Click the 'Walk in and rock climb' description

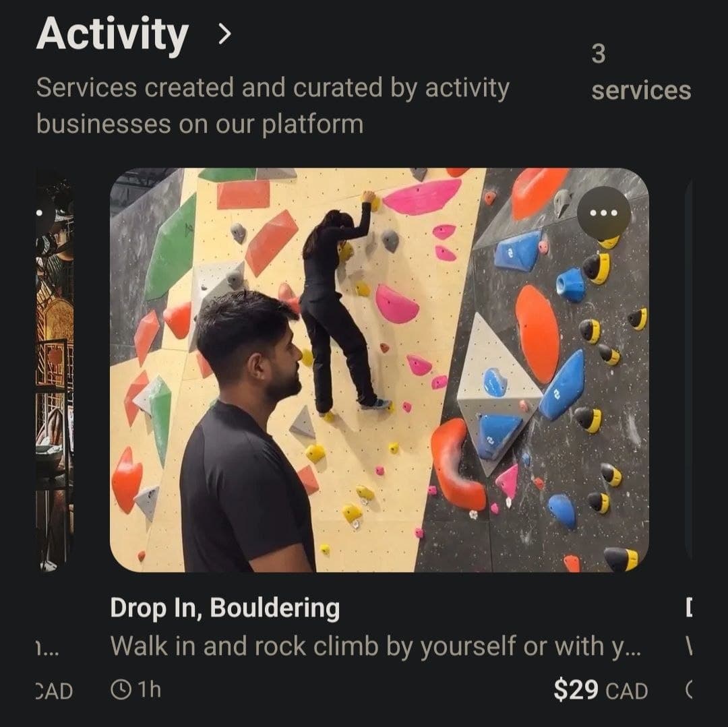pyautogui.click(x=375, y=647)
